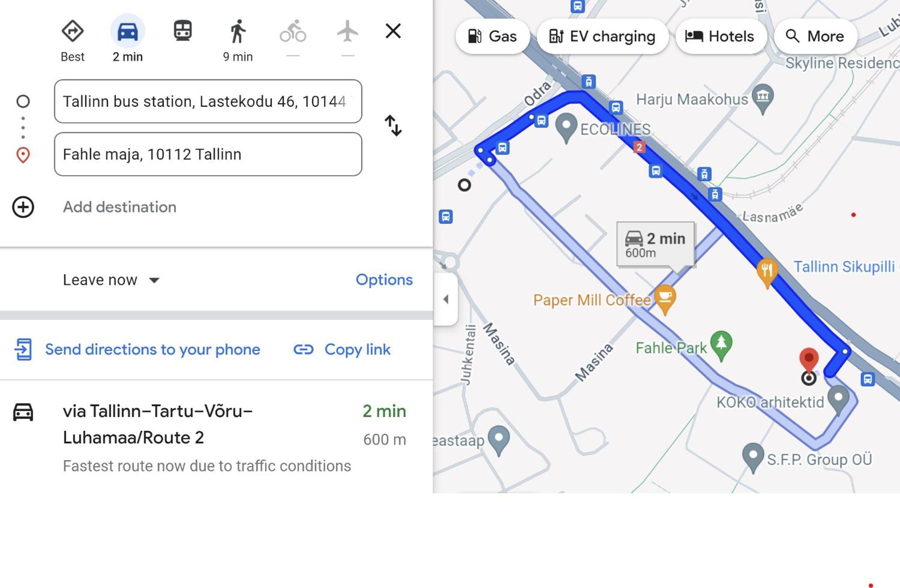Filter map by Gas stations
This screenshot has width=900, height=588.
(x=492, y=36)
